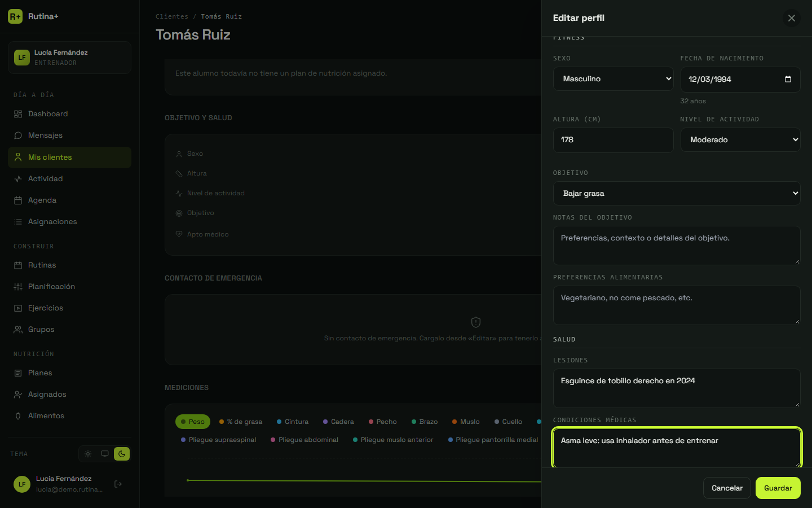This screenshot has height=508, width=812.
Task: Open Rutinas in Construir section
Action: pos(69,265)
